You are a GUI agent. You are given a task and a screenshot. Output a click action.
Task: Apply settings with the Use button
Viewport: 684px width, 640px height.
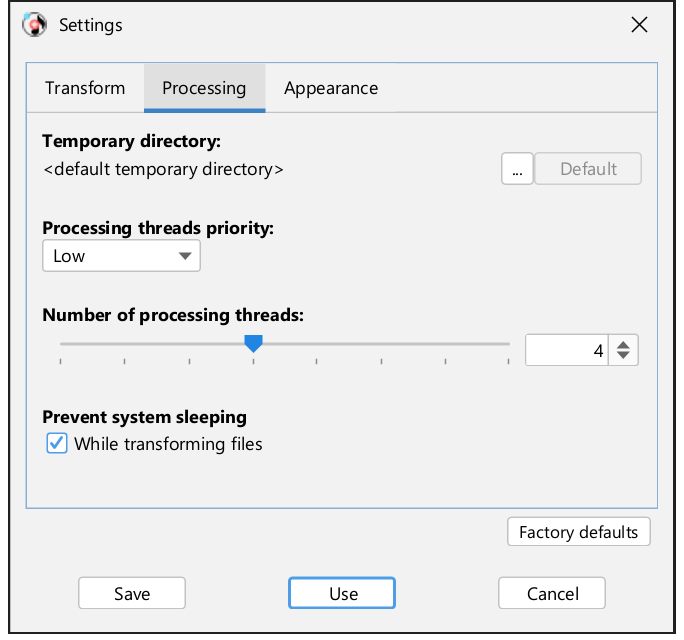pyautogui.click(x=342, y=593)
